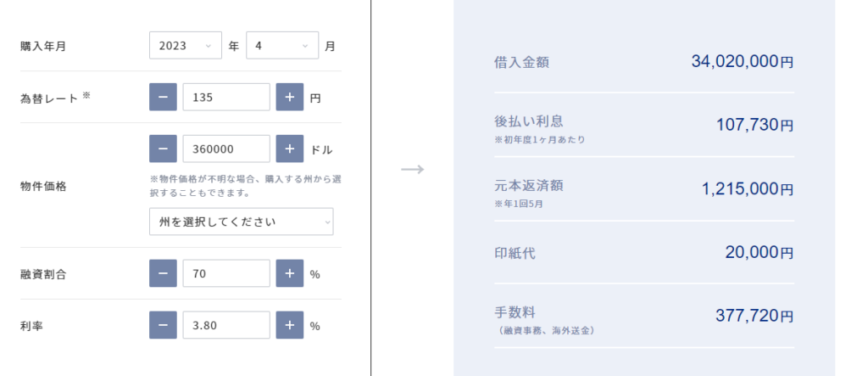Lower the 利率 interest rate
The height and width of the screenshot is (376, 868).
[x=163, y=325]
